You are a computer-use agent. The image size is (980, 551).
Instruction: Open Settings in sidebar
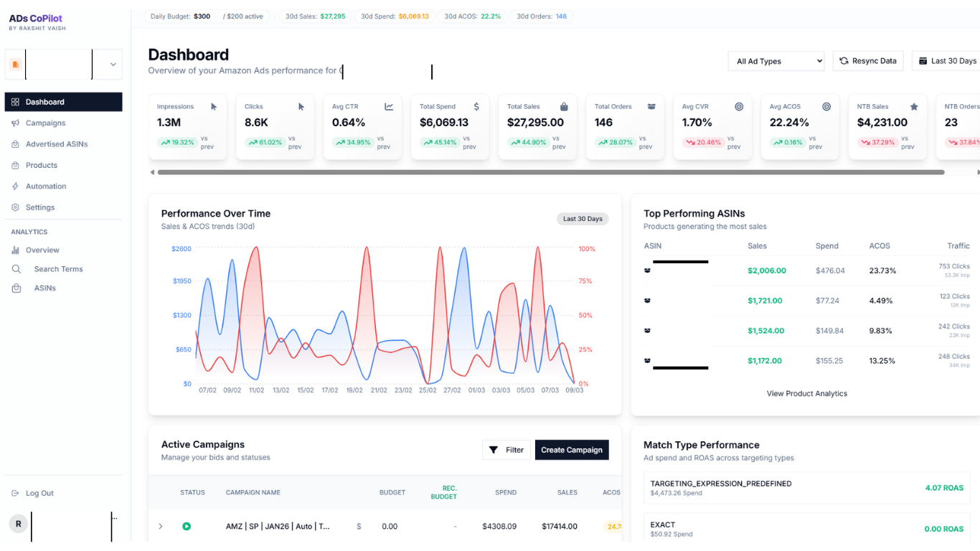point(40,207)
